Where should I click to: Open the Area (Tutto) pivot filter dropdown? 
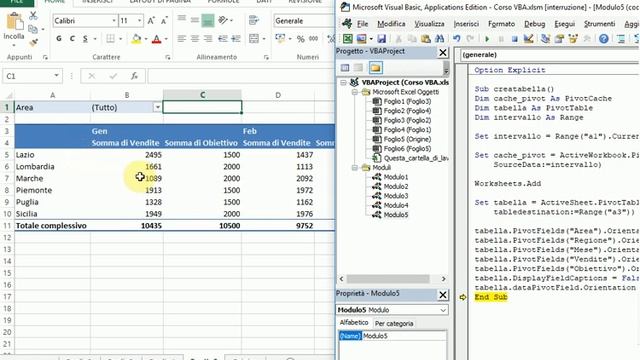[157, 107]
